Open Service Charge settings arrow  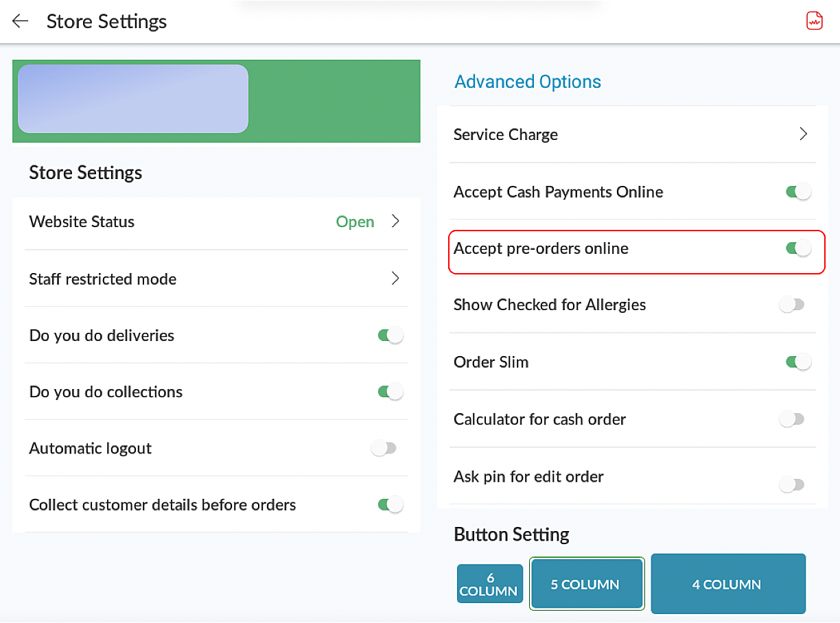tap(804, 134)
